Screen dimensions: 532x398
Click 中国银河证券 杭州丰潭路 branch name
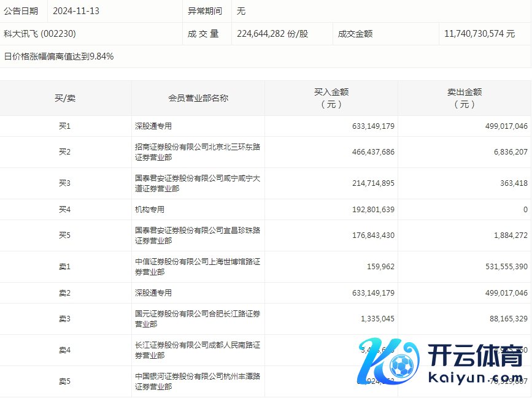coord(198,381)
